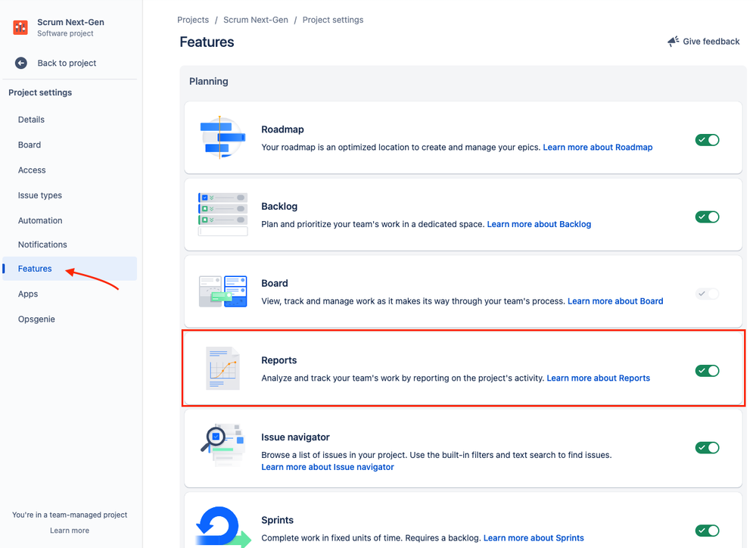Click "You're in a team-managed project" text
The width and height of the screenshot is (756, 548).
click(x=70, y=515)
